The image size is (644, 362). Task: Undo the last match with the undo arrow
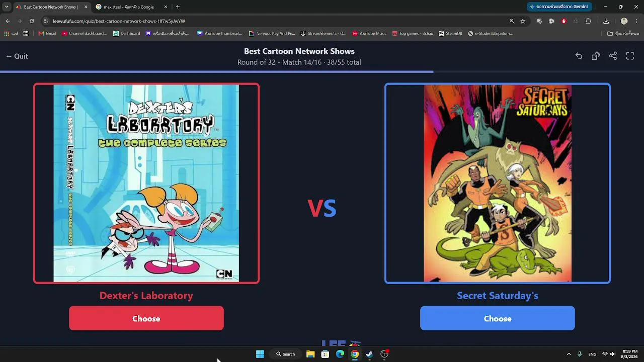[579, 56]
